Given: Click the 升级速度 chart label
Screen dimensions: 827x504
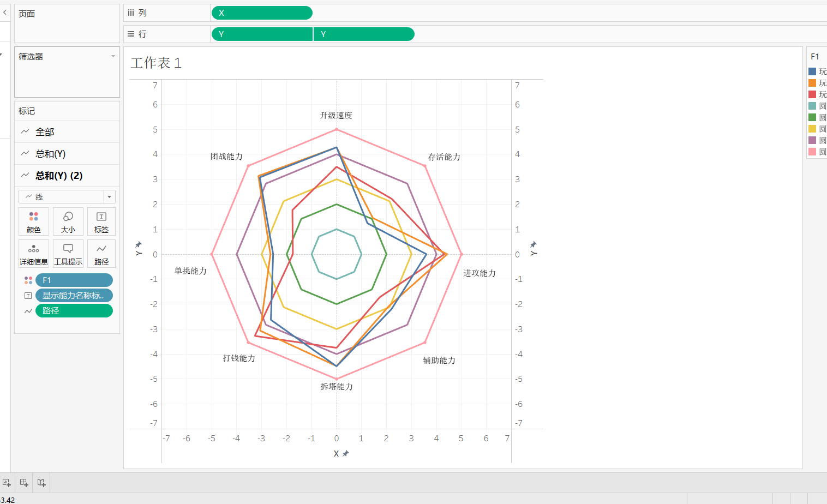Looking at the screenshot, I should [336, 115].
